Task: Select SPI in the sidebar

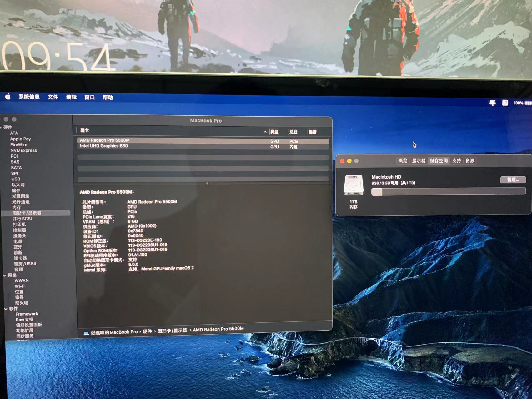Action: point(14,173)
